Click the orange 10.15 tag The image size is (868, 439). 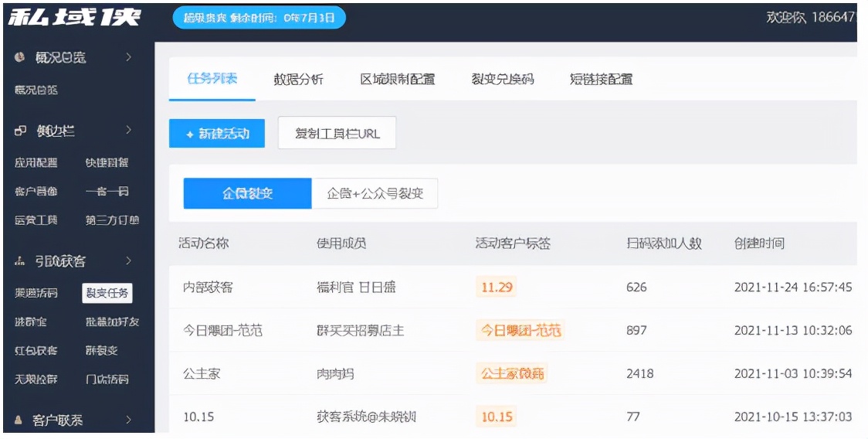(497, 417)
